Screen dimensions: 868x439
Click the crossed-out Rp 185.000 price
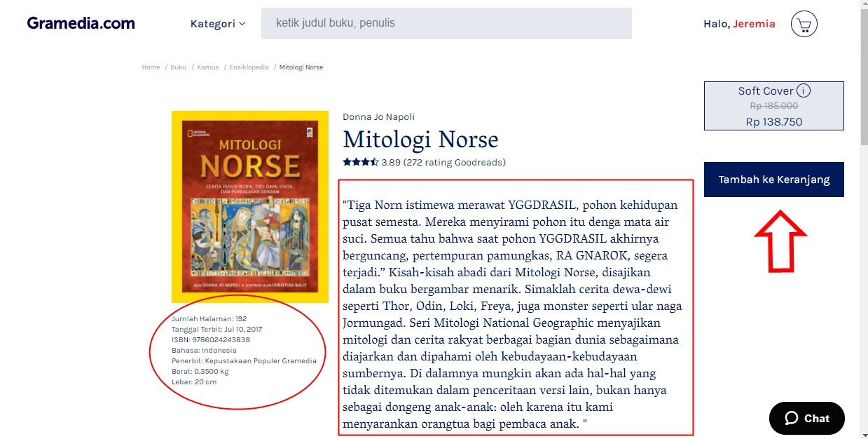point(773,106)
